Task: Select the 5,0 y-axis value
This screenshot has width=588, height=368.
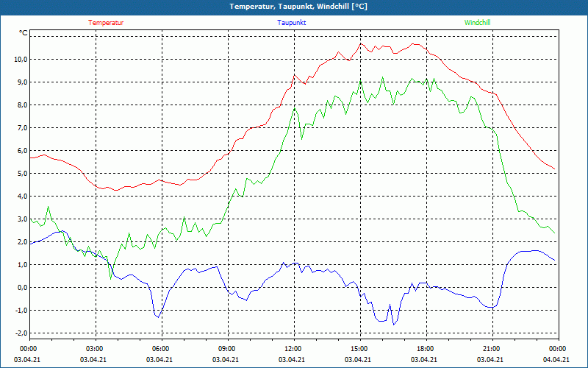Action: pos(22,174)
